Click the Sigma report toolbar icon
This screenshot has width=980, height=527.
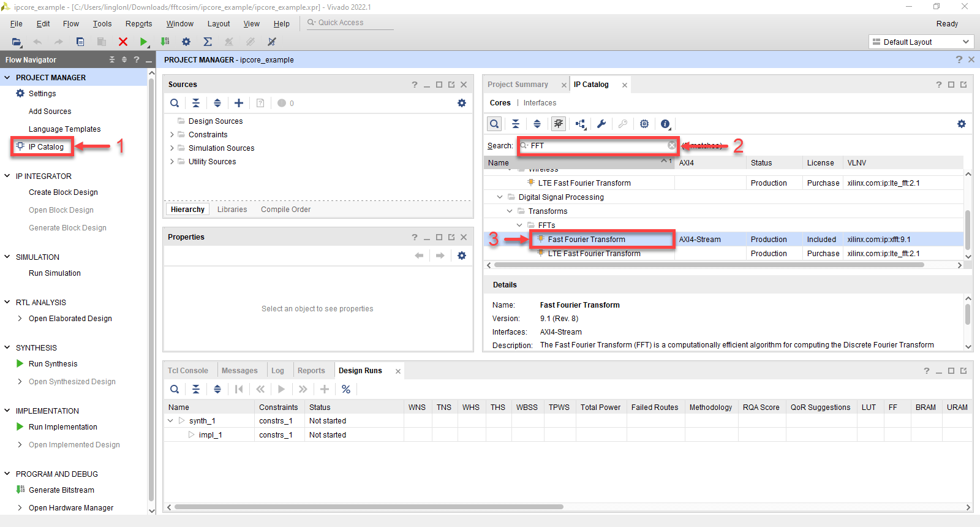coord(208,42)
